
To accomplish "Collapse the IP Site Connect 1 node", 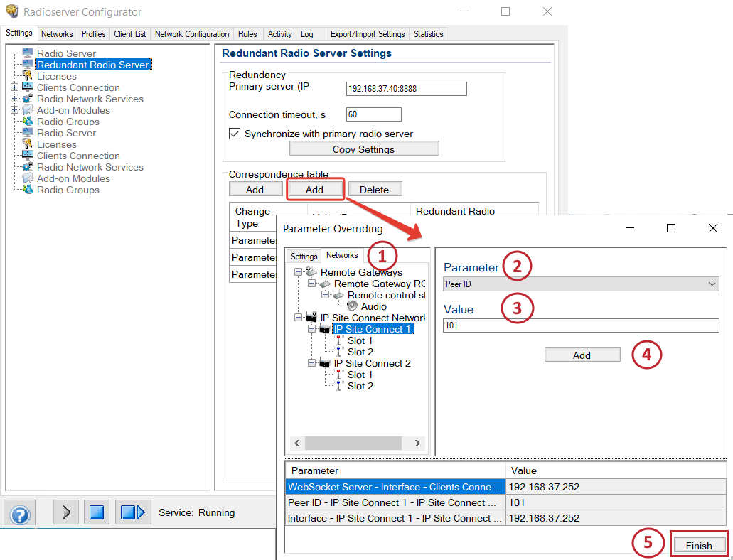I will [311, 329].
